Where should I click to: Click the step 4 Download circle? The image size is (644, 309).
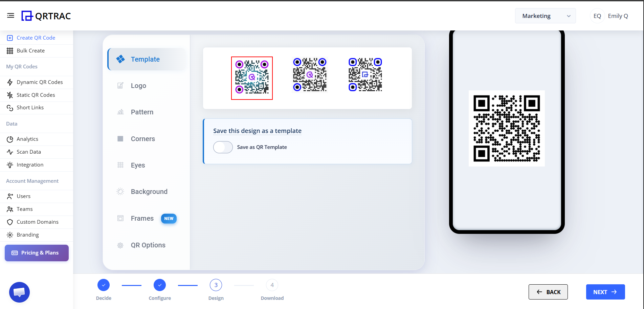(x=272, y=285)
